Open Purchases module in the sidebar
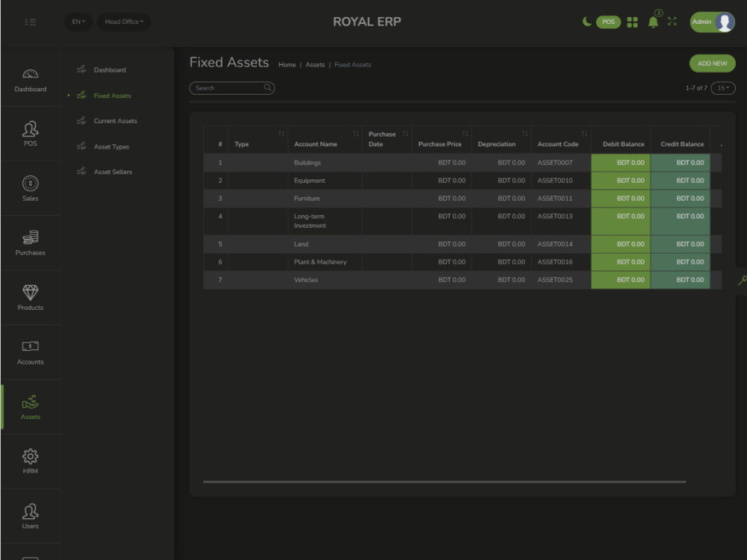747x560 pixels. pos(31,243)
